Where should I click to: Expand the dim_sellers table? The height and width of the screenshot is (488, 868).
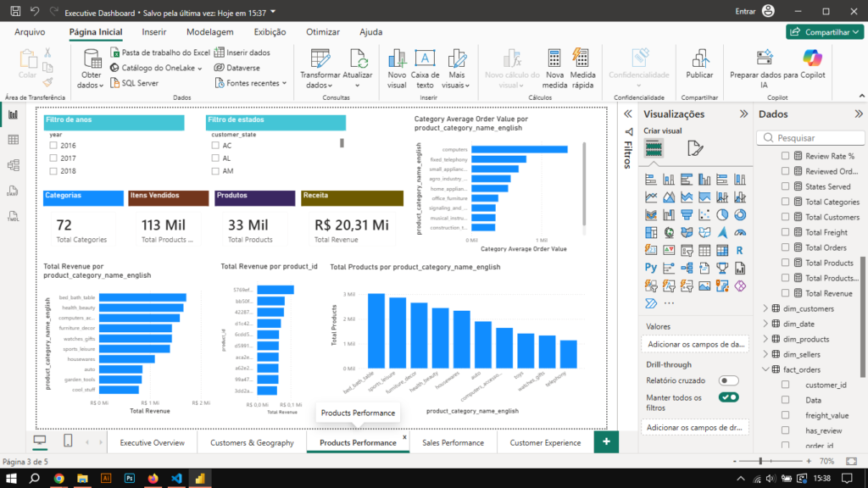(x=766, y=354)
